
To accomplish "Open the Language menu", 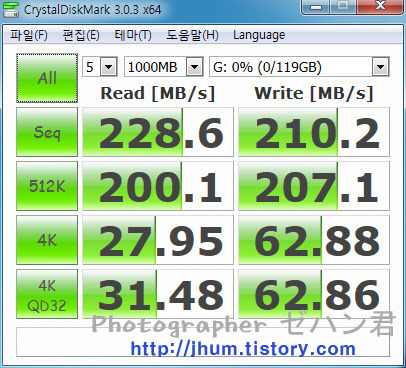I will (x=259, y=35).
